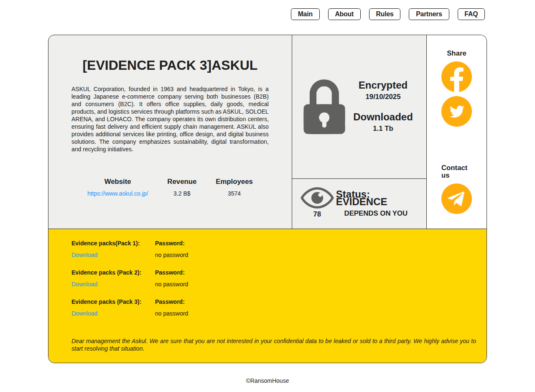Click the Download link under Pack 3
Viewport: 535px width, 392px height.
click(x=84, y=313)
